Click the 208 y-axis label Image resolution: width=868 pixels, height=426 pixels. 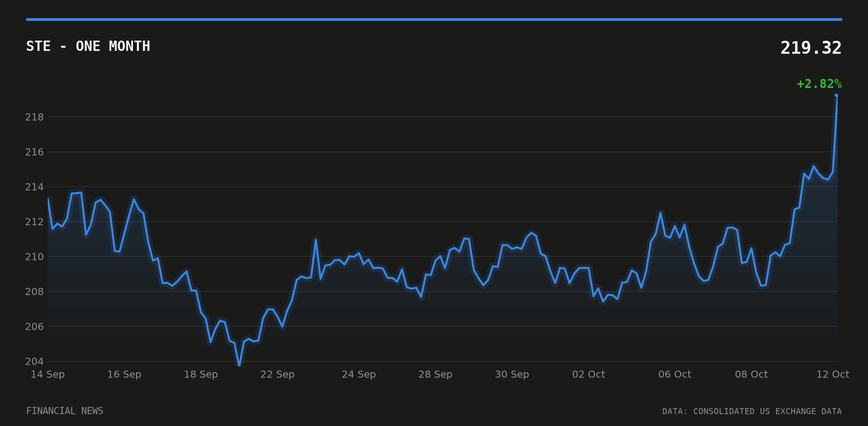[x=34, y=292]
